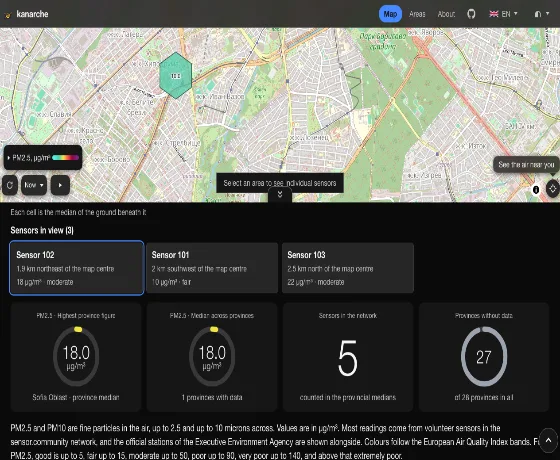The width and height of the screenshot is (560, 460).
Task: Click '2.5 km north of the map centre'
Action: pyautogui.click(x=330, y=269)
